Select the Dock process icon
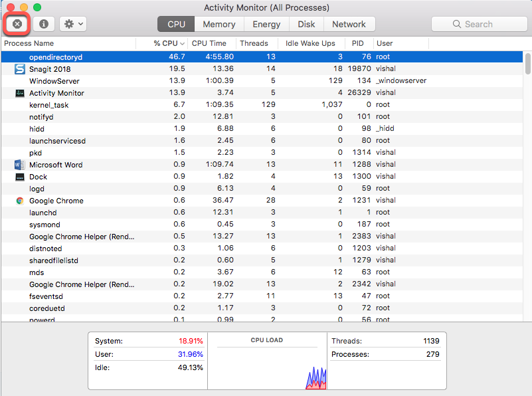This screenshot has width=532, height=396. click(x=20, y=177)
